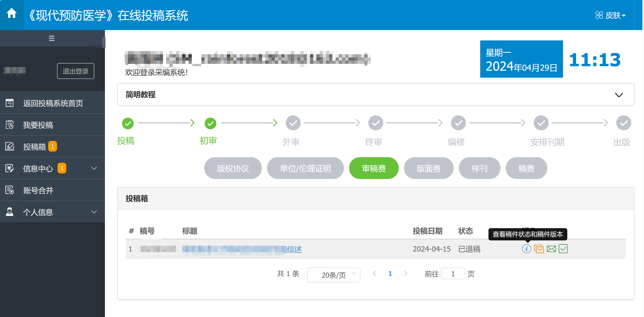The height and width of the screenshot is (317, 644).
Task: Click green checkmark box icon in row
Action: pyautogui.click(x=563, y=249)
